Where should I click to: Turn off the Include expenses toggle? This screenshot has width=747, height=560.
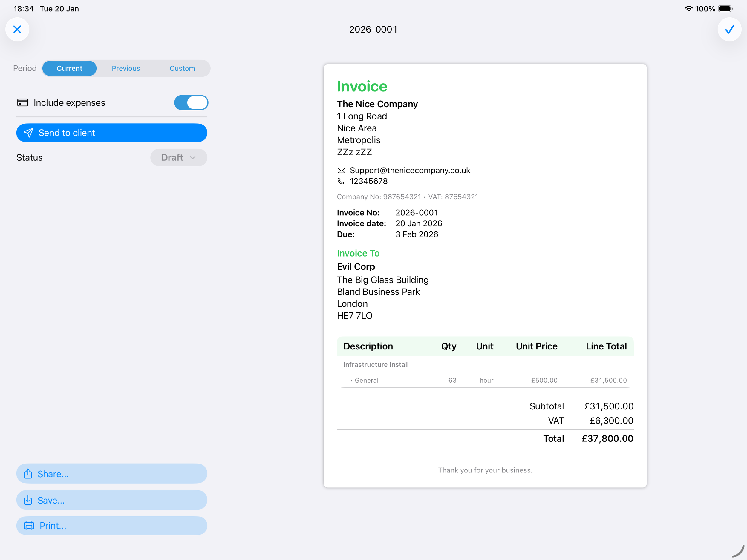coord(191,103)
